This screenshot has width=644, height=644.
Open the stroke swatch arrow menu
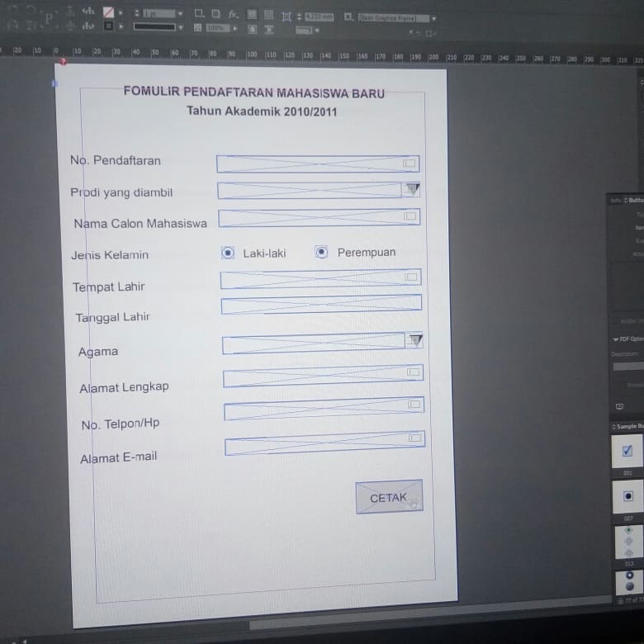tap(121, 26)
